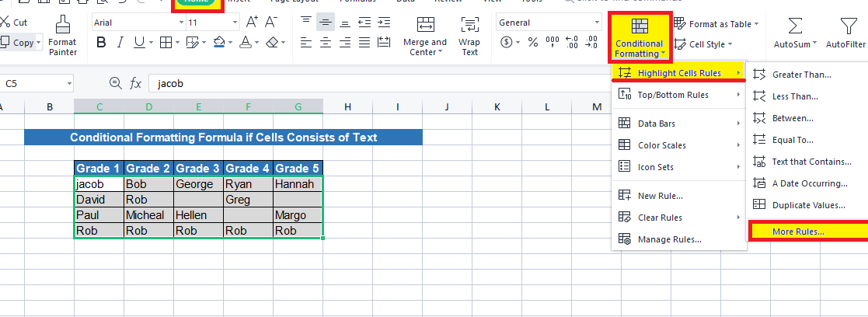Click the Clear eraser icon
This screenshot has width=868, height=317.
click(x=271, y=43)
